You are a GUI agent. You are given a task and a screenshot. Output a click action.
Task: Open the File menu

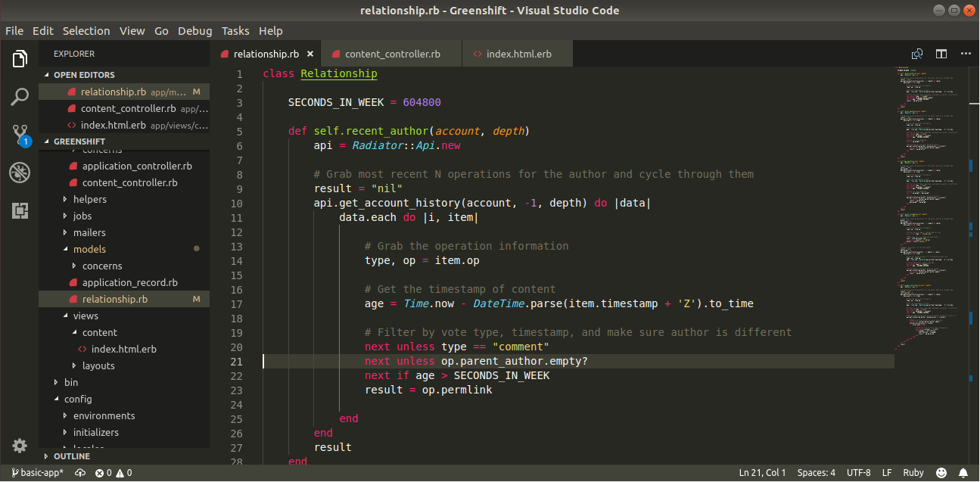tap(14, 31)
